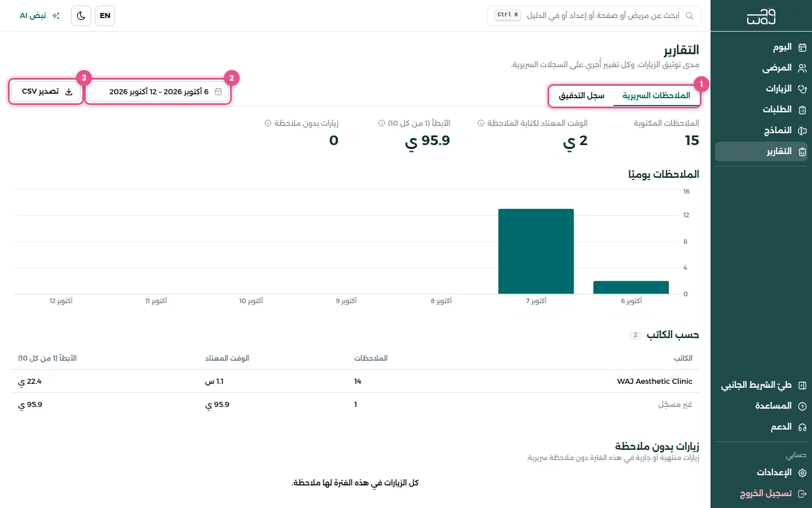This screenshot has height=508, width=812.
Task: Click the sparkle icon next to نبض AI
Action: 56,16
